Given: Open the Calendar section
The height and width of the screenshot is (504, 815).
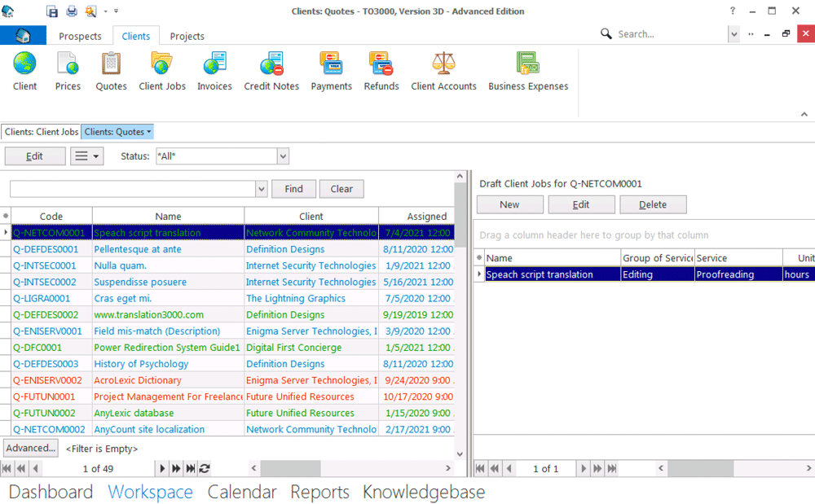Looking at the screenshot, I should tap(242, 492).
